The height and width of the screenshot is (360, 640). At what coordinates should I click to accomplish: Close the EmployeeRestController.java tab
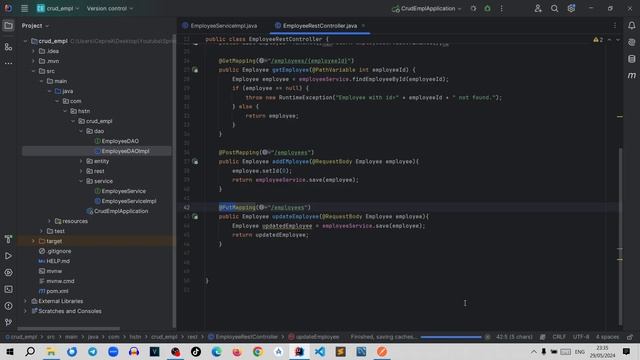(363, 26)
